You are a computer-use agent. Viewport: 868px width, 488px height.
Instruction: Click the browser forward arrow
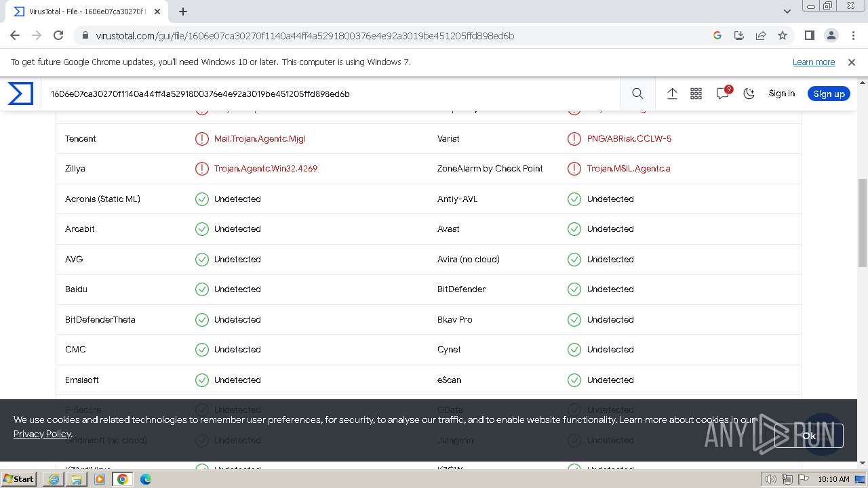37,35
